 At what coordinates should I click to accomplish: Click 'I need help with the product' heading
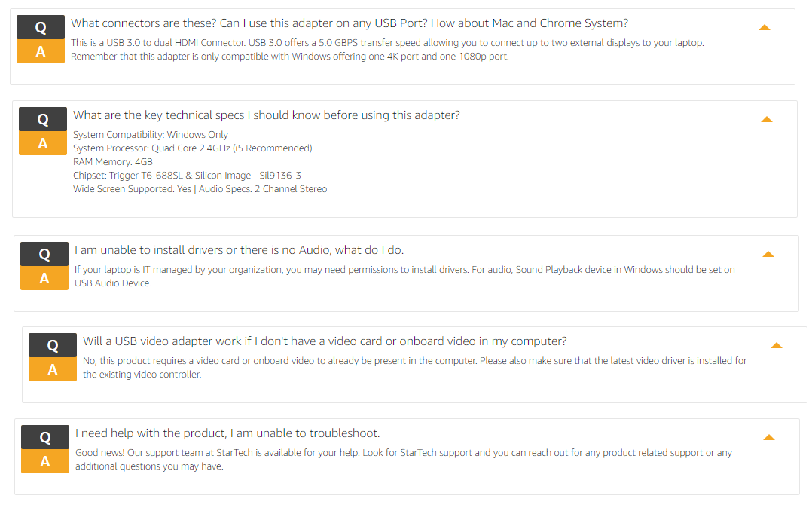(x=227, y=433)
